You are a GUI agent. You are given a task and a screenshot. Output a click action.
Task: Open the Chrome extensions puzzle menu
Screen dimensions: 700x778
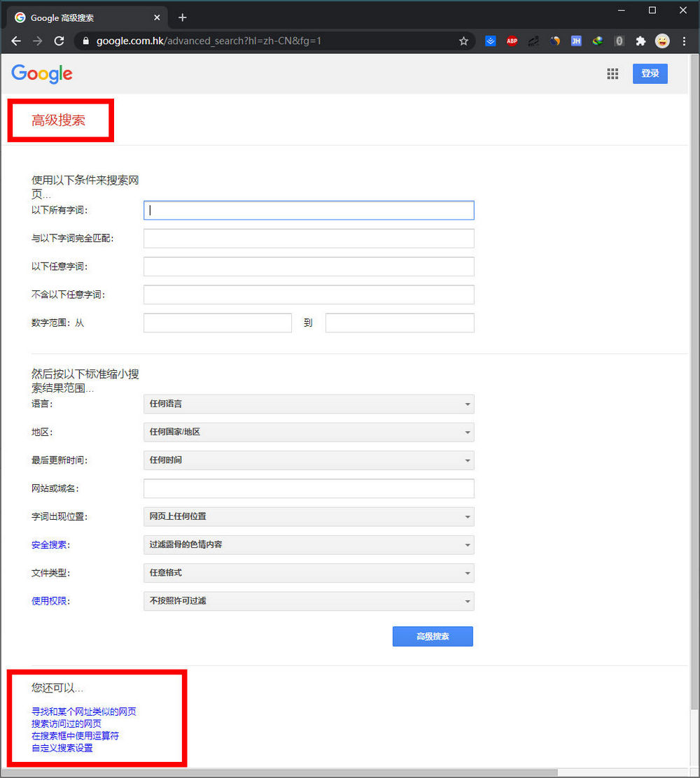coord(640,41)
